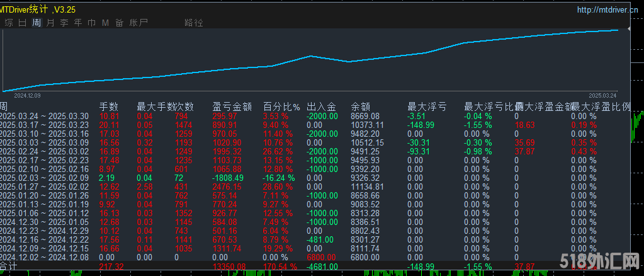Open the 月 monthly statistics tab
The width and height of the screenshot is (644, 276).
point(50,23)
